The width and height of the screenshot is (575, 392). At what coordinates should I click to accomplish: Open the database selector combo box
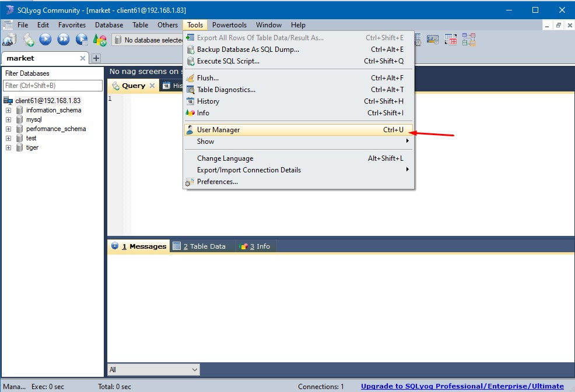(x=149, y=40)
